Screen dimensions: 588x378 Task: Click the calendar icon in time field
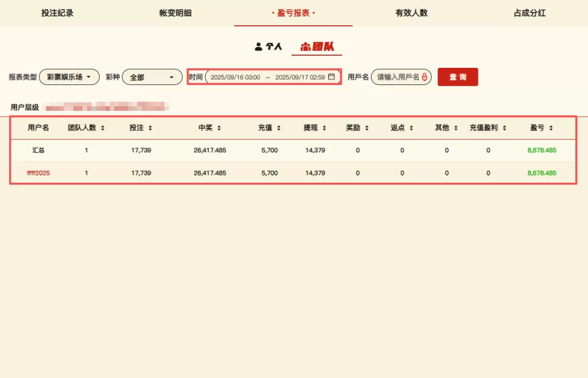pyautogui.click(x=331, y=77)
